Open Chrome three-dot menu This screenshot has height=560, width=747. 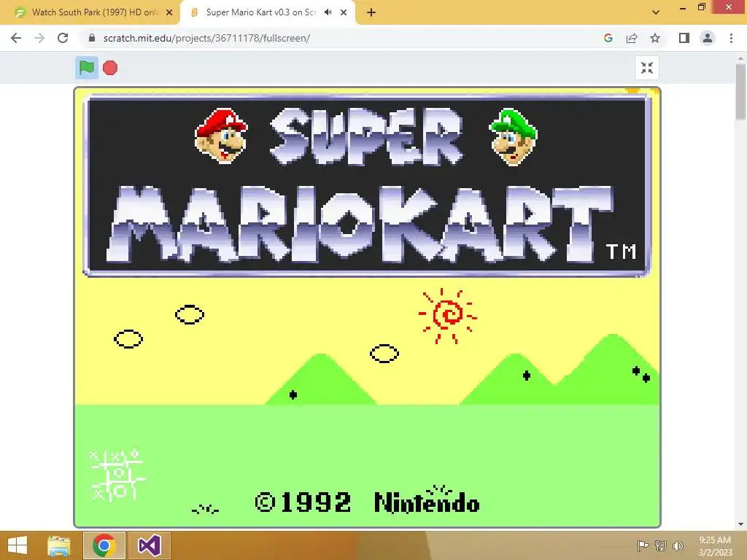(731, 38)
